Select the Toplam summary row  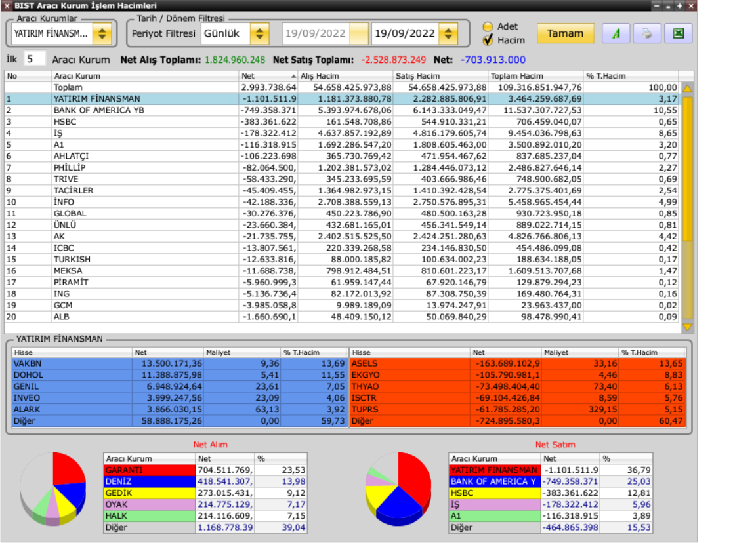coord(341,87)
